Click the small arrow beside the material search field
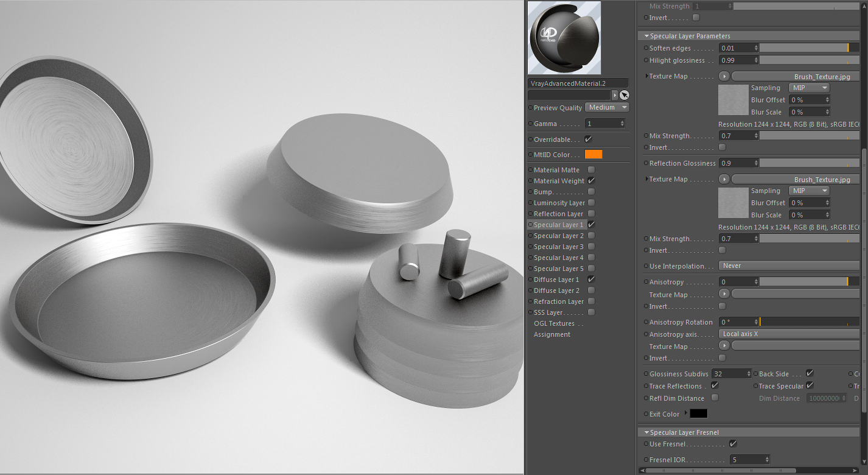 click(615, 95)
